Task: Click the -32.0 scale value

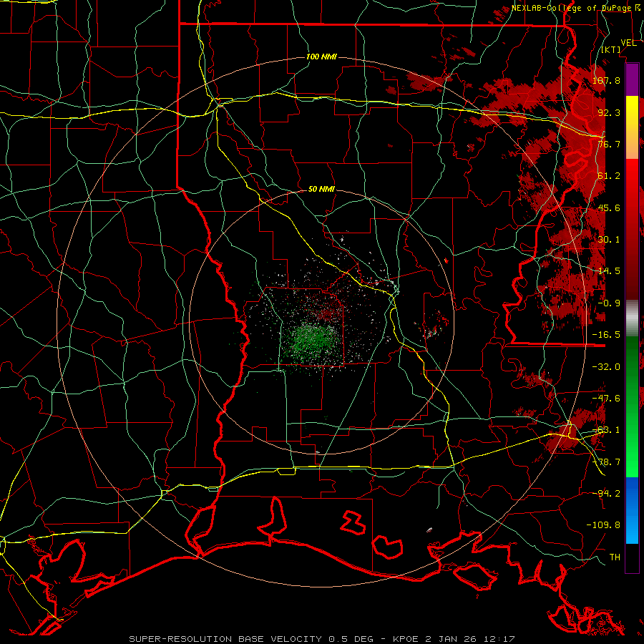Action: click(606, 367)
